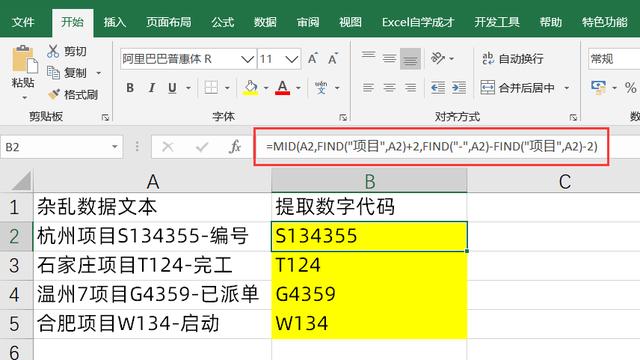Viewport: 640px width, 360px height.
Task: Open the Paste options arrow
Action: pyautogui.click(x=24, y=98)
